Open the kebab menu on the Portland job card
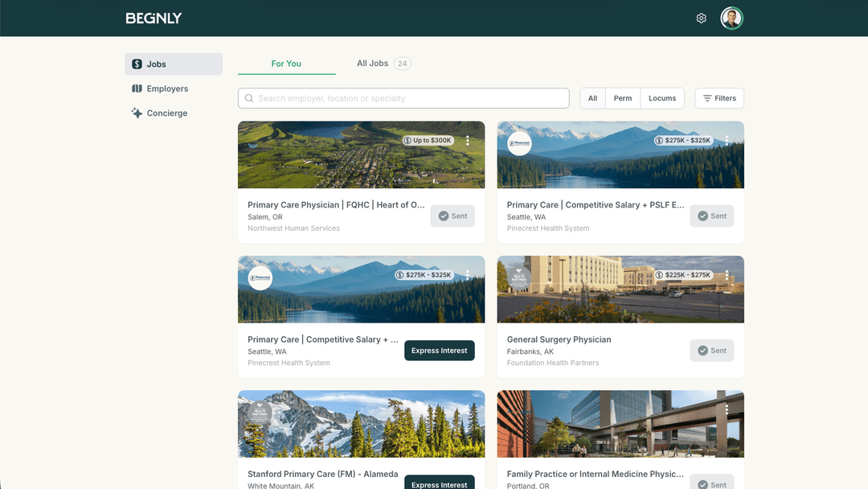Image resolution: width=868 pixels, height=489 pixels. coord(727,409)
